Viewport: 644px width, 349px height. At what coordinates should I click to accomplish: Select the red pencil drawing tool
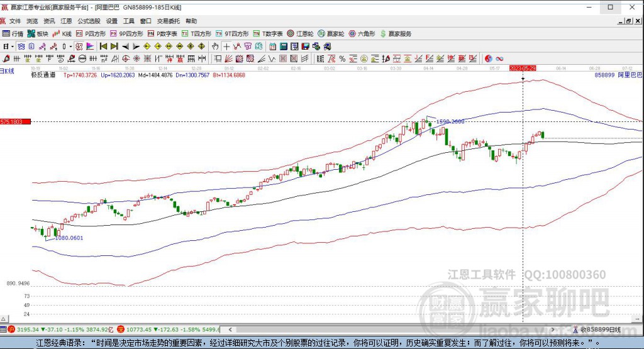pyautogui.click(x=6, y=58)
